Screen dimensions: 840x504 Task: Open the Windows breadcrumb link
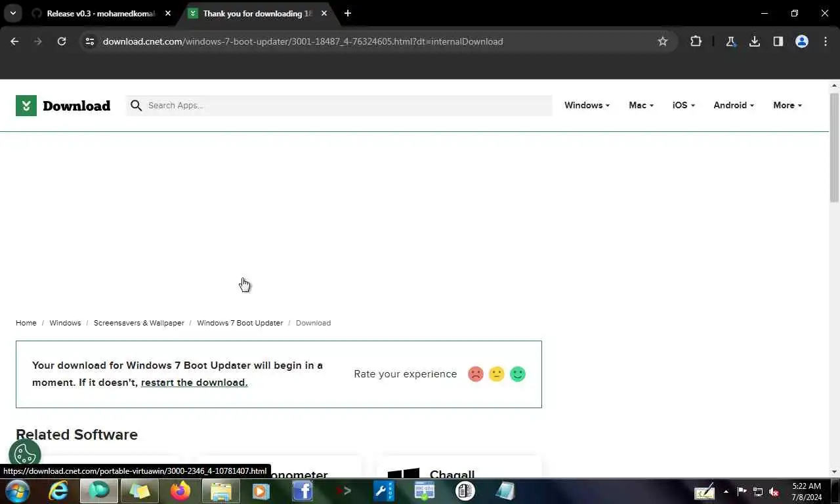(65, 323)
